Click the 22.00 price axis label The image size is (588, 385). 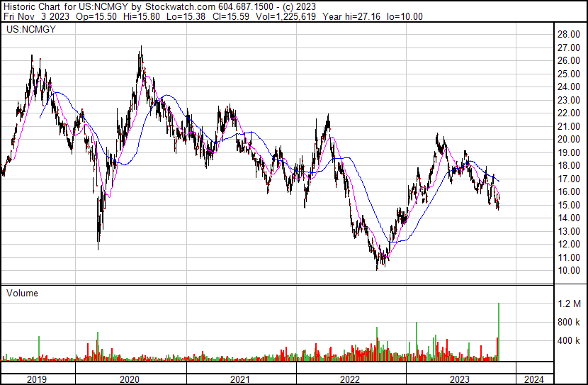click(569, 113)
